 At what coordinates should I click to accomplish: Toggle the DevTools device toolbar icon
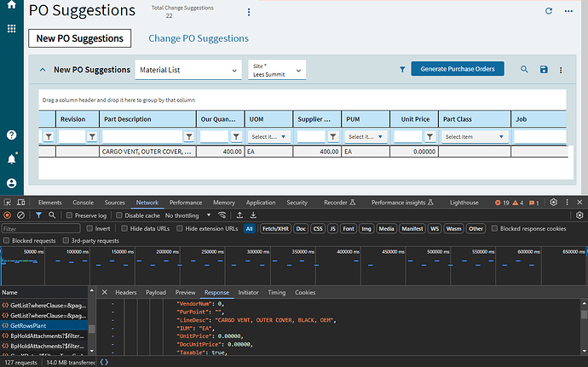click(x=21, y=203)
